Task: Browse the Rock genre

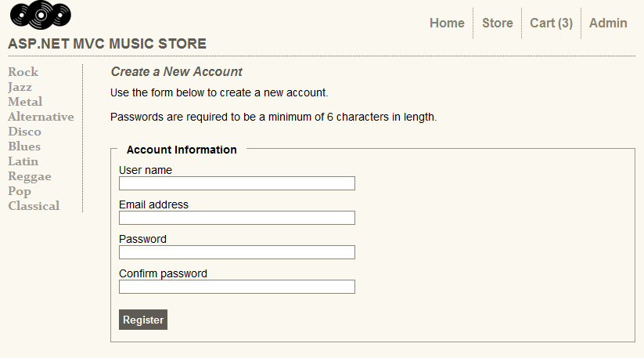Action: [23, 72]
